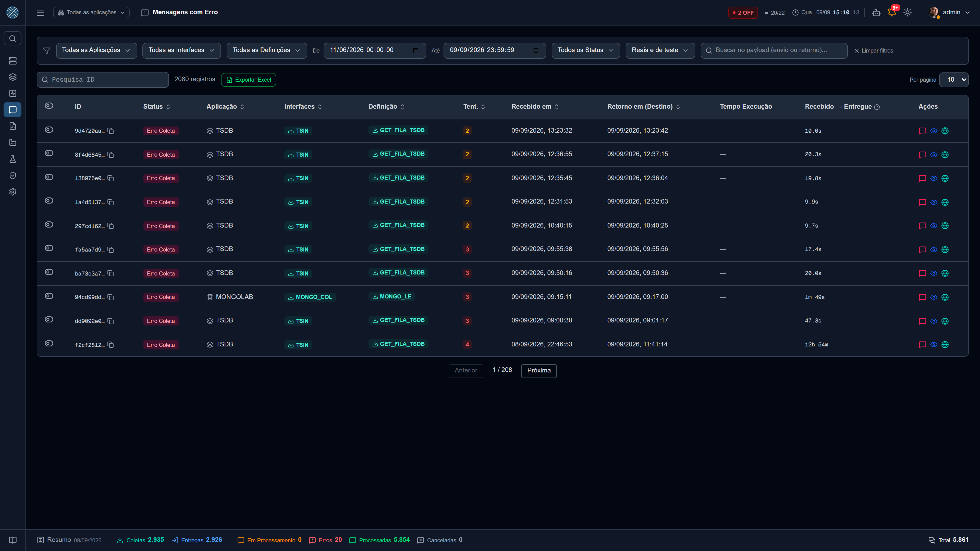
Task: Go to the Próxima page
Action: pyautogui.click(x=539, y=371)
